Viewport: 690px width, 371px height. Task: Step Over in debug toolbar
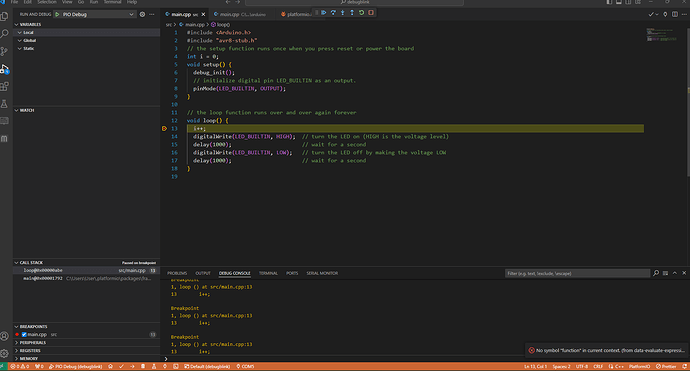(333, 13)
